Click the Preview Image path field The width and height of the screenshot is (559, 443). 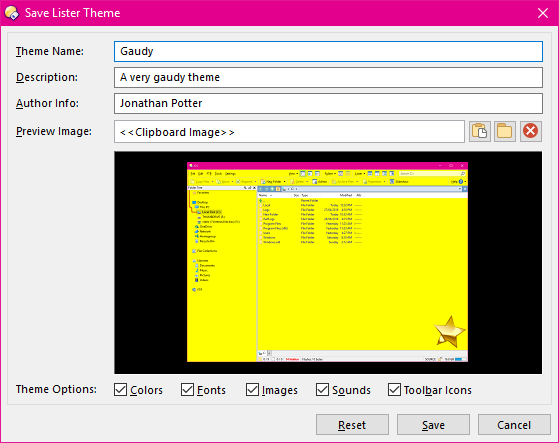(x=289, y=132)
